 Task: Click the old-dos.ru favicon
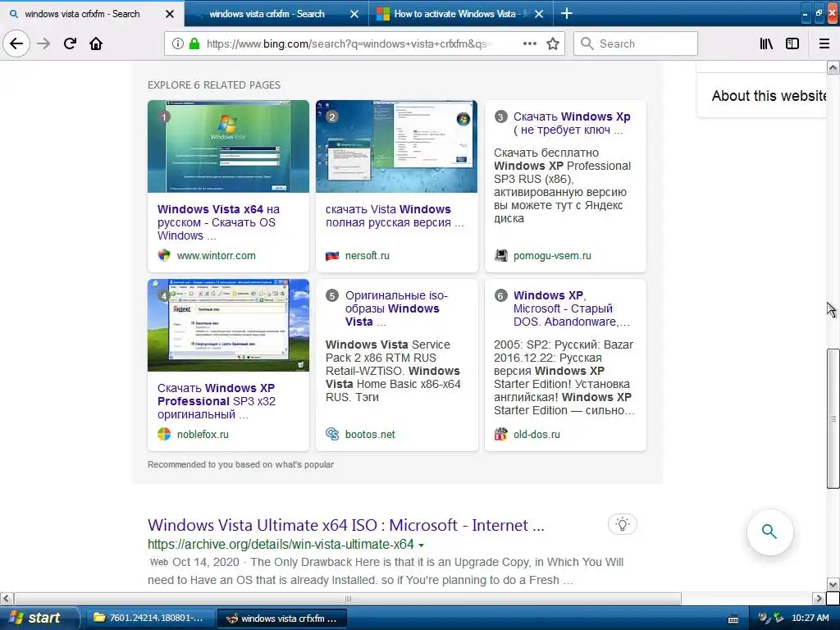point(501,435)
